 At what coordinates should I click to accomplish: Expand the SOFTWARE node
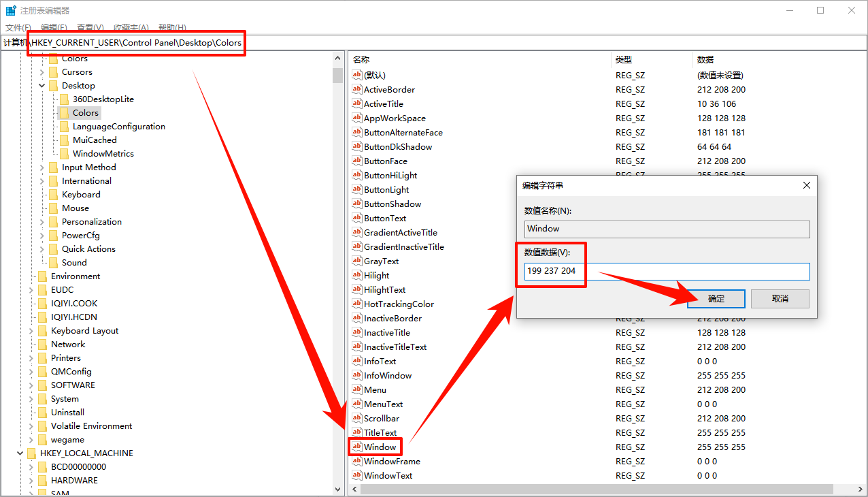click(31, 385)
